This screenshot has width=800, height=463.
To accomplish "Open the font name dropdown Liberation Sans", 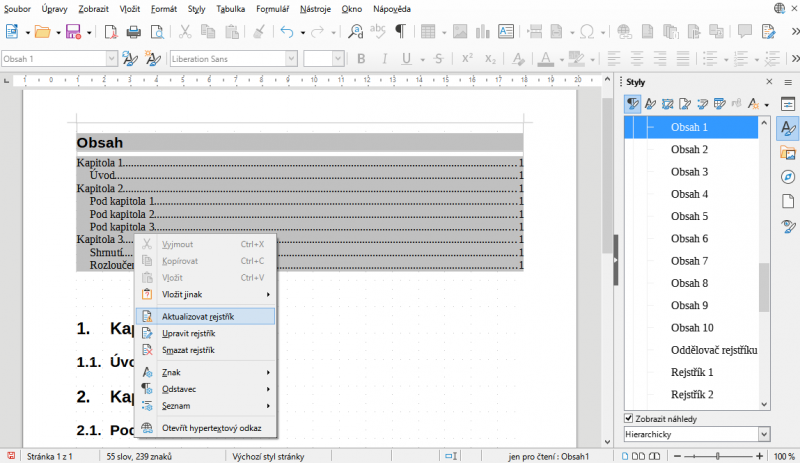I will [x=291, y=59].
